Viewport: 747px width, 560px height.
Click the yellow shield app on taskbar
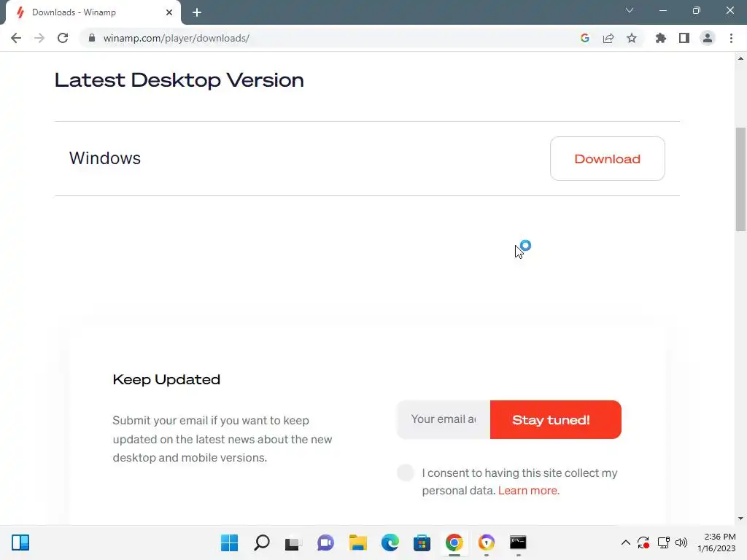[x=486, y=542]
